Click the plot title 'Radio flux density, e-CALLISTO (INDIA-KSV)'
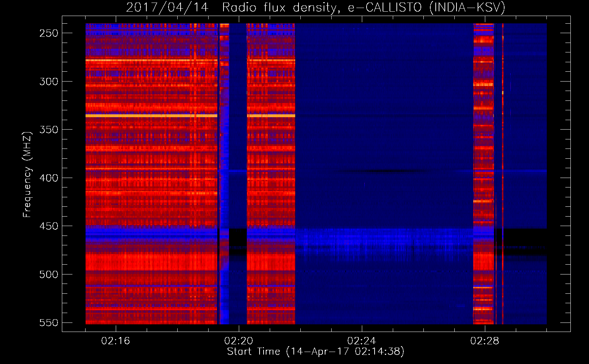This screenshot has width=589, height=364. [363, 7]
